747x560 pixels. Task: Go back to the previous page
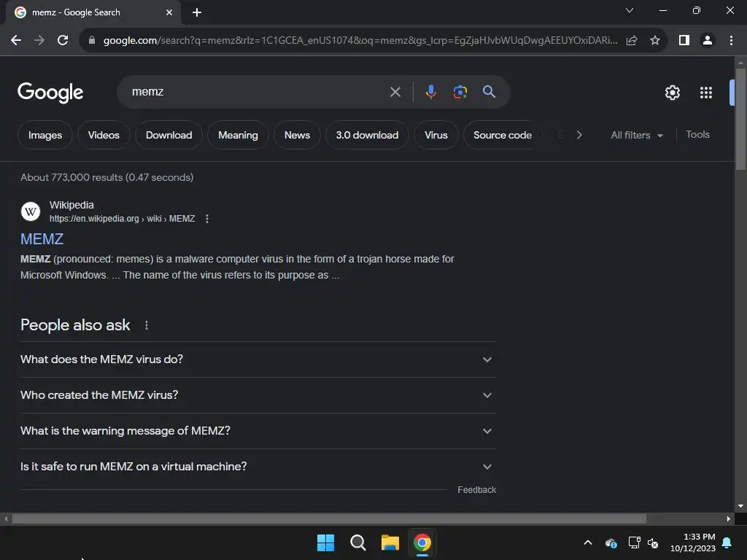pos(16,41)
